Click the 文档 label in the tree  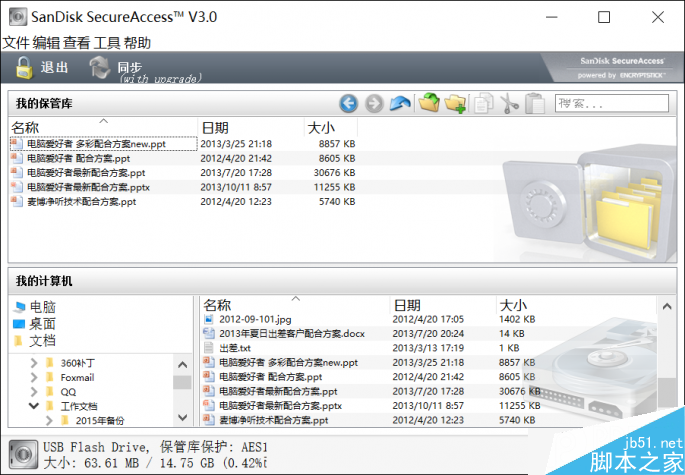(43, 340)
